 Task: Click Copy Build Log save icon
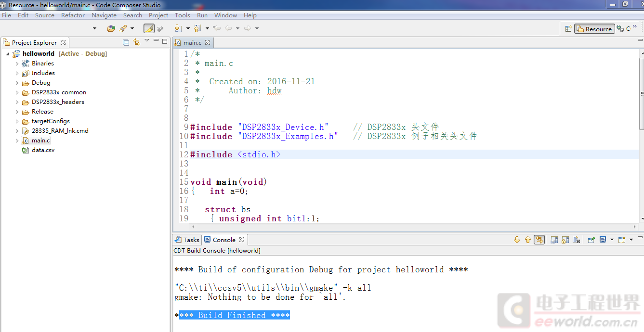(x=554, y=240)
